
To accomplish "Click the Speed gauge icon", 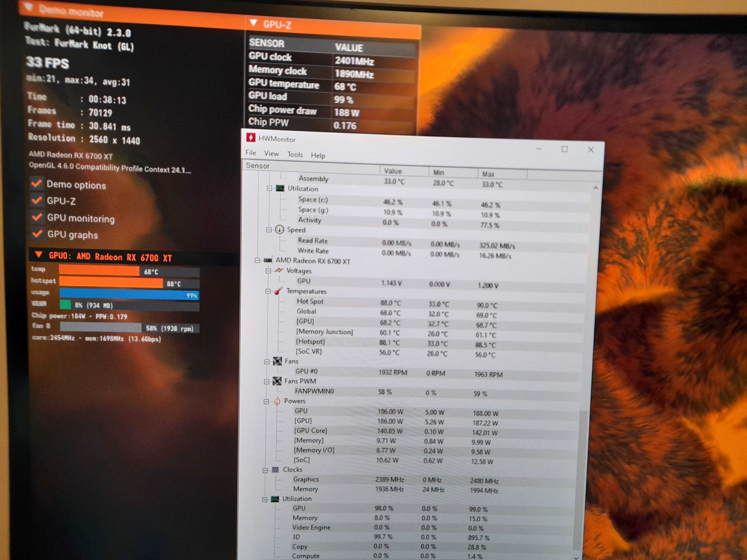I will 279,230.
